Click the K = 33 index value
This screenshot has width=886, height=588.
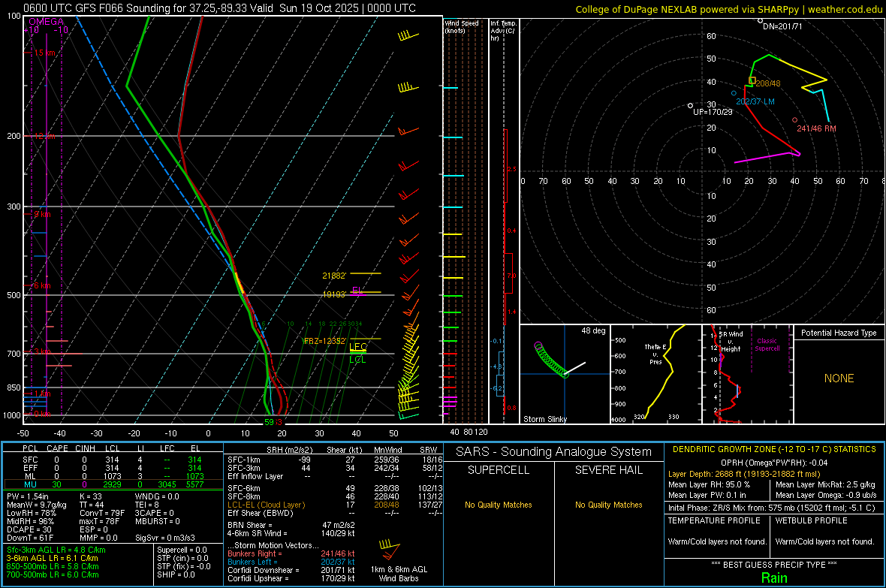[x=90, y=496]
